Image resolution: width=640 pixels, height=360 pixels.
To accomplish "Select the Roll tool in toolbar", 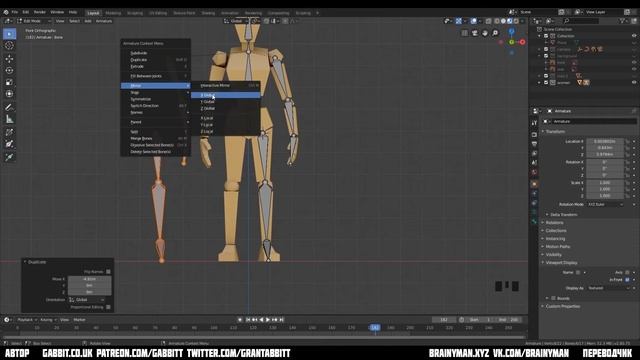I will click(9, 132).
